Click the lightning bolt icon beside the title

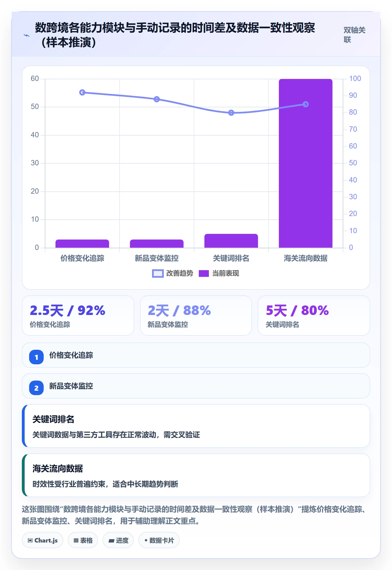pyautogui.click(x=27, y=35)
